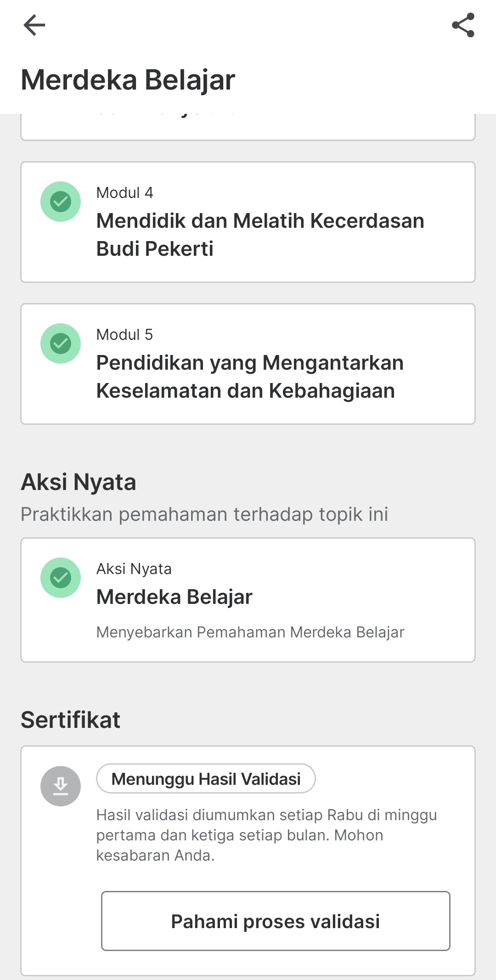
Task: Tap the Merdeka Belajar page header title
Action: (x=128, y=80)
